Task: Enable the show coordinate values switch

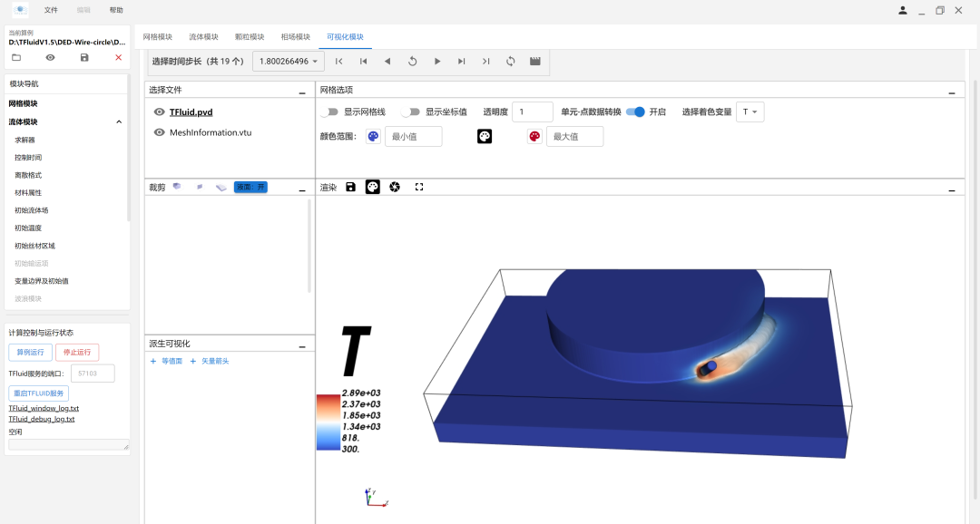Action: [411, 112]
